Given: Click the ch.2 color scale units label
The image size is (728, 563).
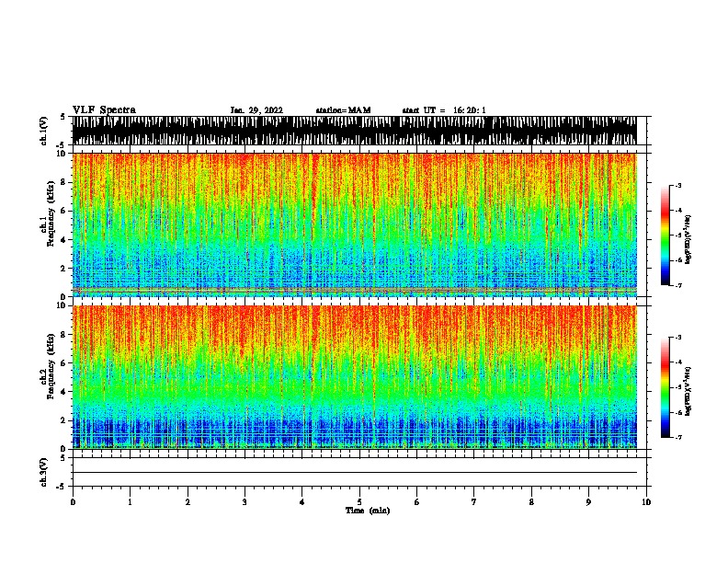Looking at the screenshot, I should (x=688, y=391).
